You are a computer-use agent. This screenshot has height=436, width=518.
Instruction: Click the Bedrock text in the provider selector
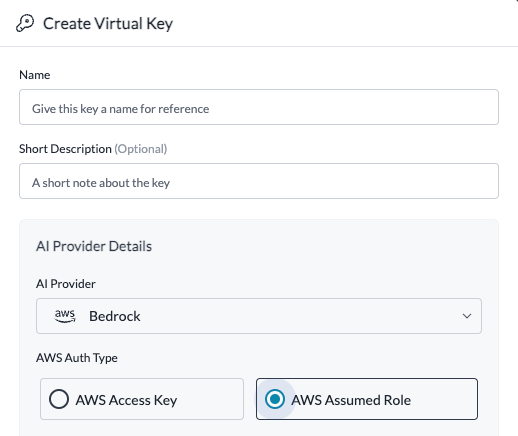tap(115, 316)
